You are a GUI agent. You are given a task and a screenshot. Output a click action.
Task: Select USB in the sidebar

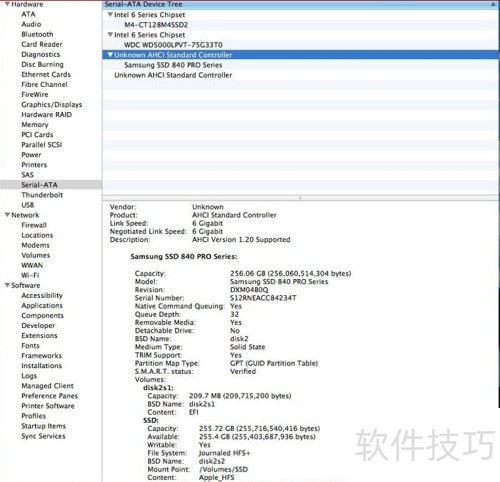(28, 205)
